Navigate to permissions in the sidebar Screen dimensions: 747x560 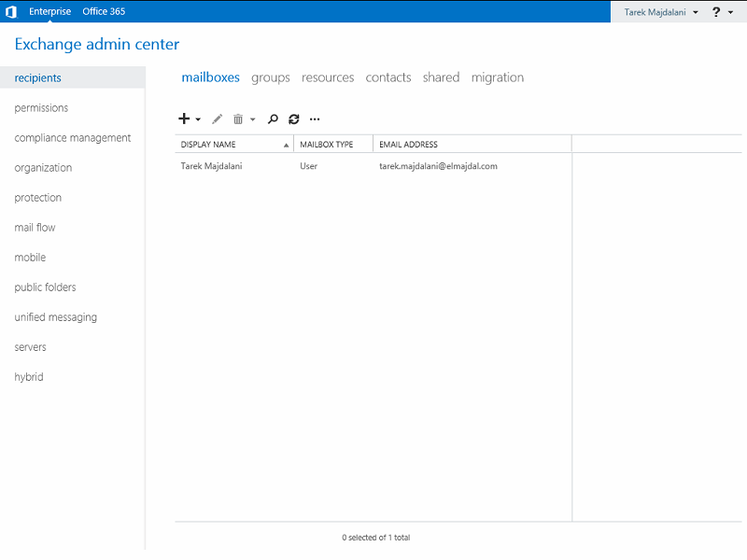tap(41, 107)
